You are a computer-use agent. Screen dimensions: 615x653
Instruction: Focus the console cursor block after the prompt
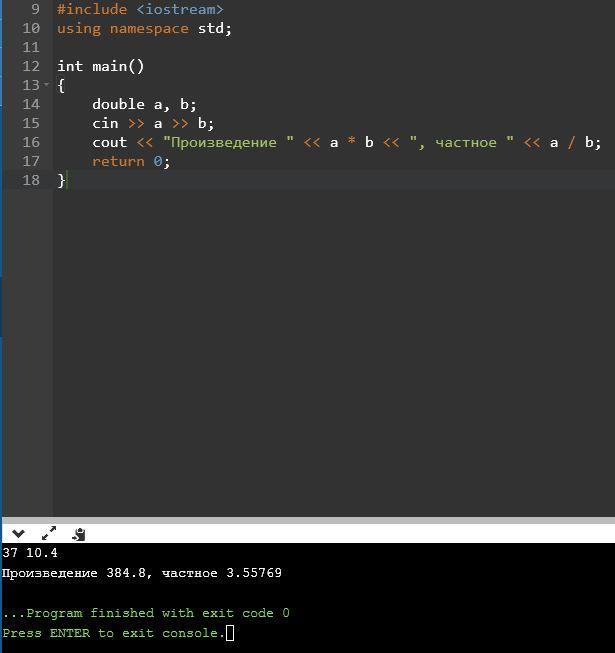230,633
